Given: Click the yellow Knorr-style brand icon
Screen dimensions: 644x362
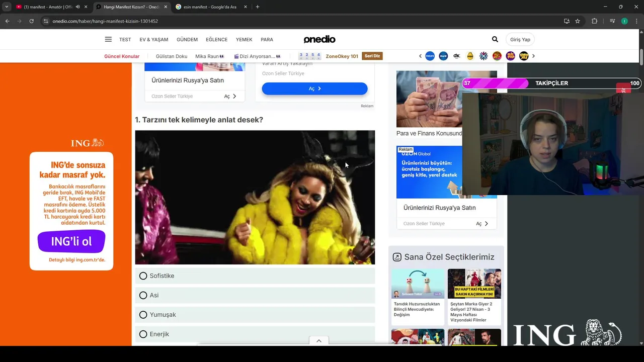Looking at the screenshot, I should point(470,56).
